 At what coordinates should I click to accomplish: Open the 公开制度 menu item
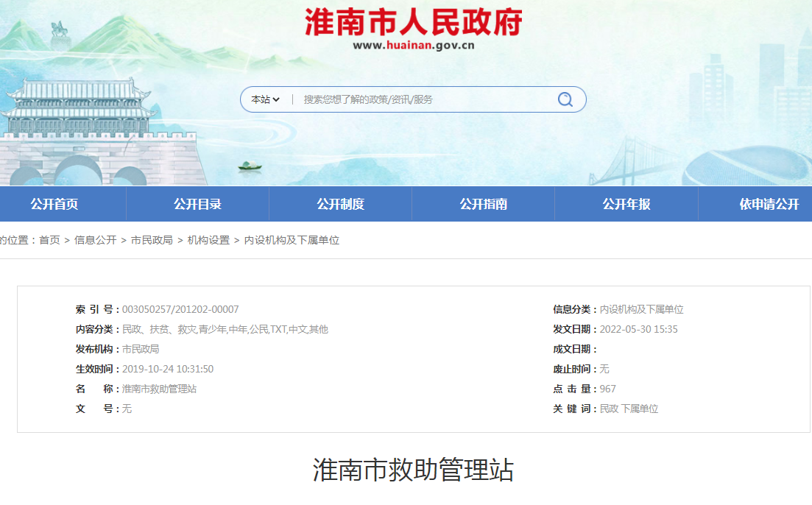339,204
